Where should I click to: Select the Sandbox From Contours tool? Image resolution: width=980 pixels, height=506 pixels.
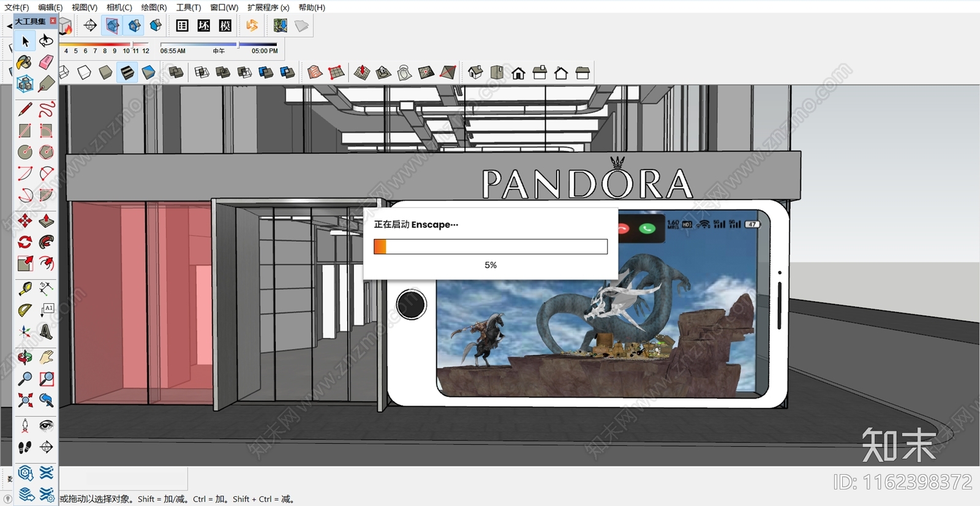315,73
